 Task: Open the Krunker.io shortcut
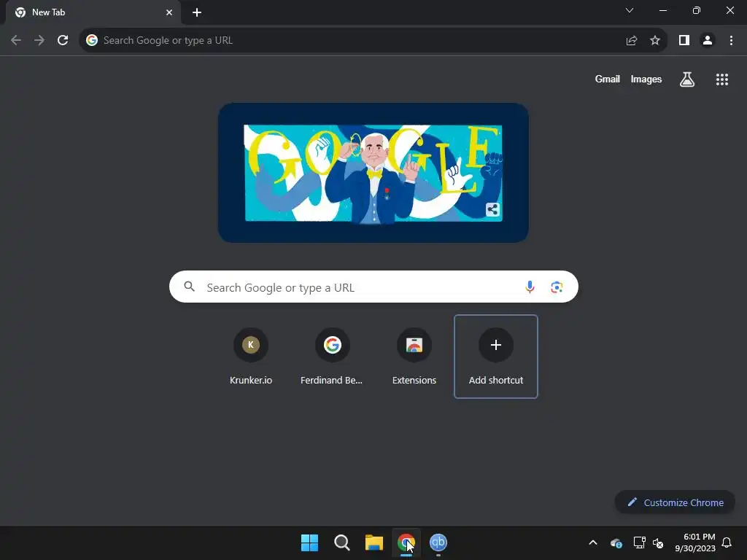click(x=251, y=356)
